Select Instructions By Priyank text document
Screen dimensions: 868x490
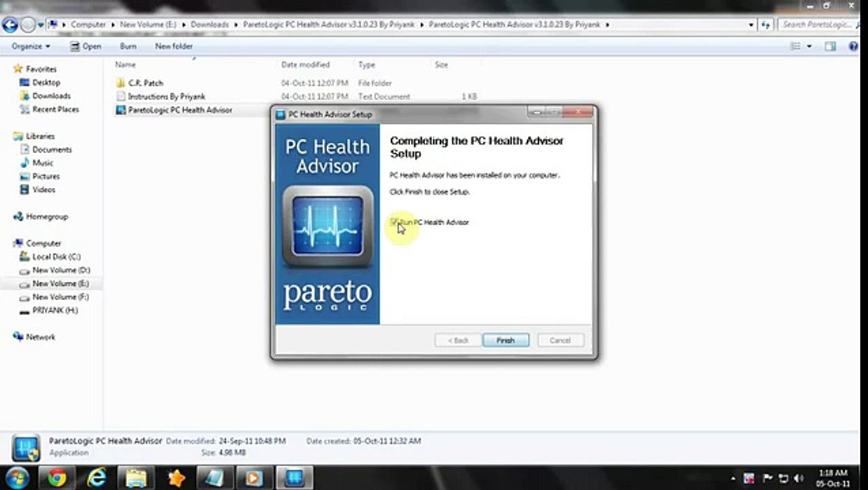166,97
